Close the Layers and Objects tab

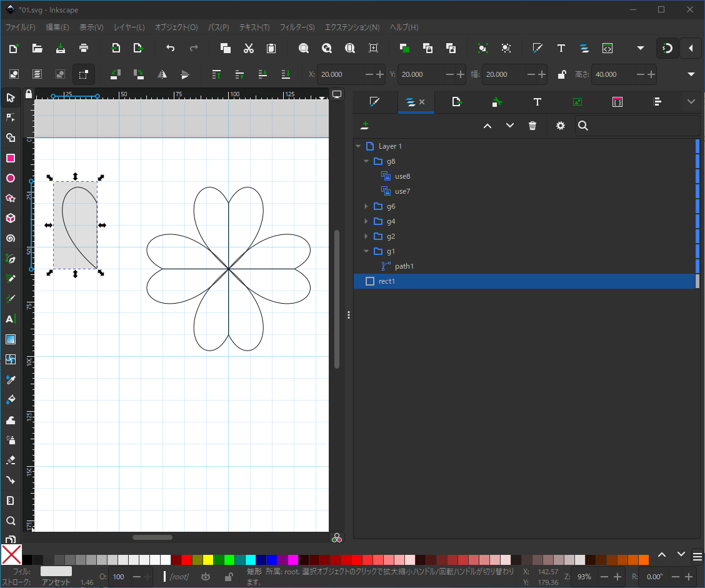tap(422, 102)
